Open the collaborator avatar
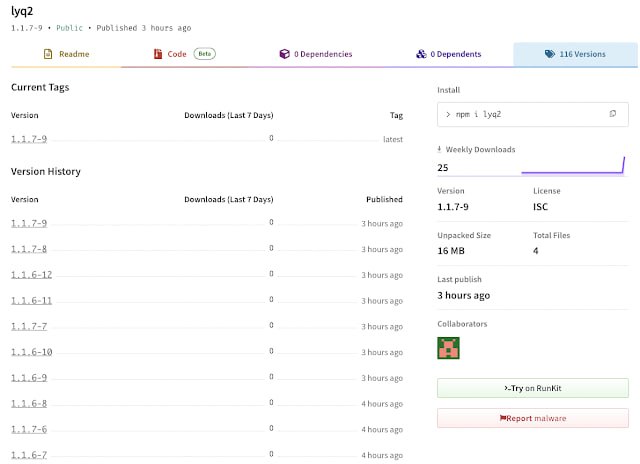This screenshot has width=640, height=464. [448, 348]
